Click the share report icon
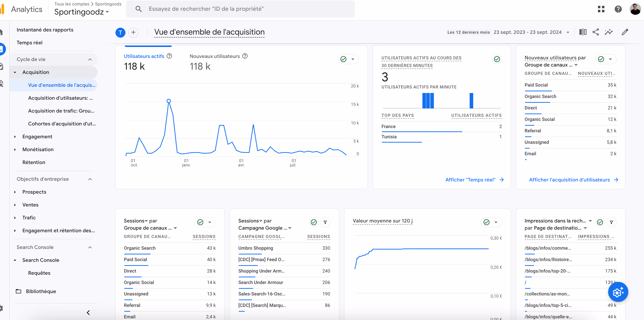 click(596, 32)
